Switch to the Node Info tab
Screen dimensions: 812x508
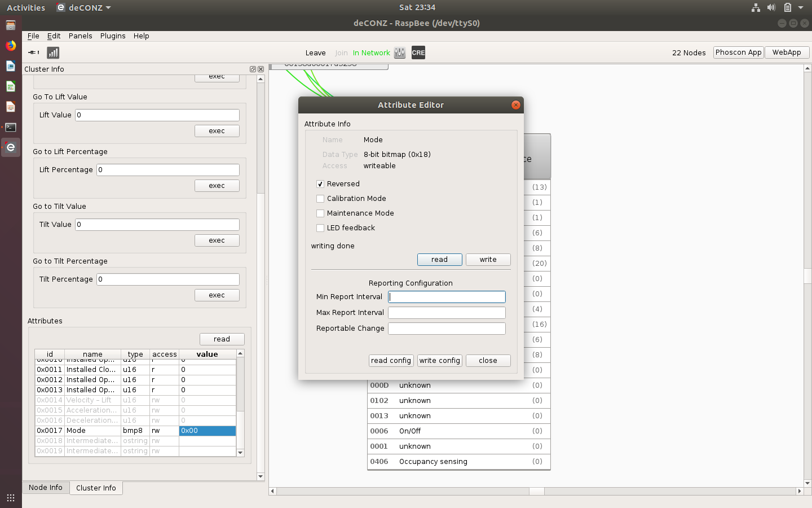point(46,488)
